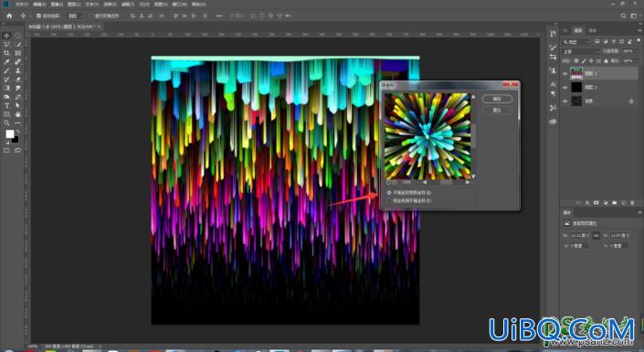Image resolution: width=644 pixels, height=352 pixels.
Task: Select the Horizontal Type tool
Action: point(6,106)
